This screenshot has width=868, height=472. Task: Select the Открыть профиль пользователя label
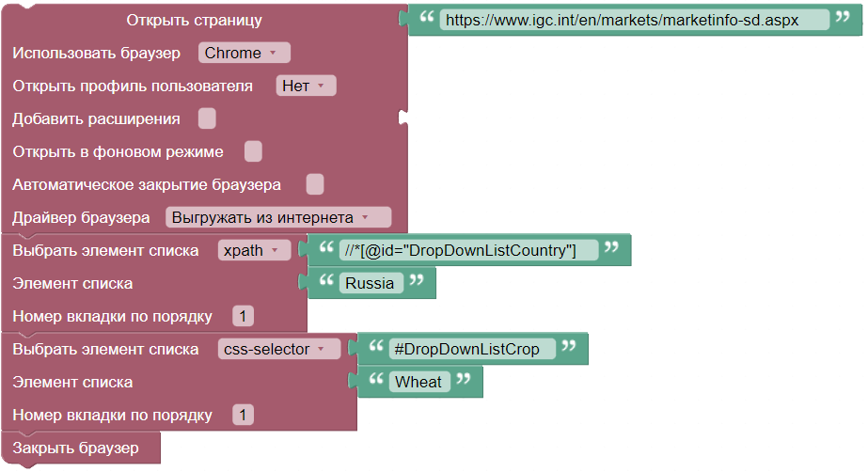click(133, 86)
